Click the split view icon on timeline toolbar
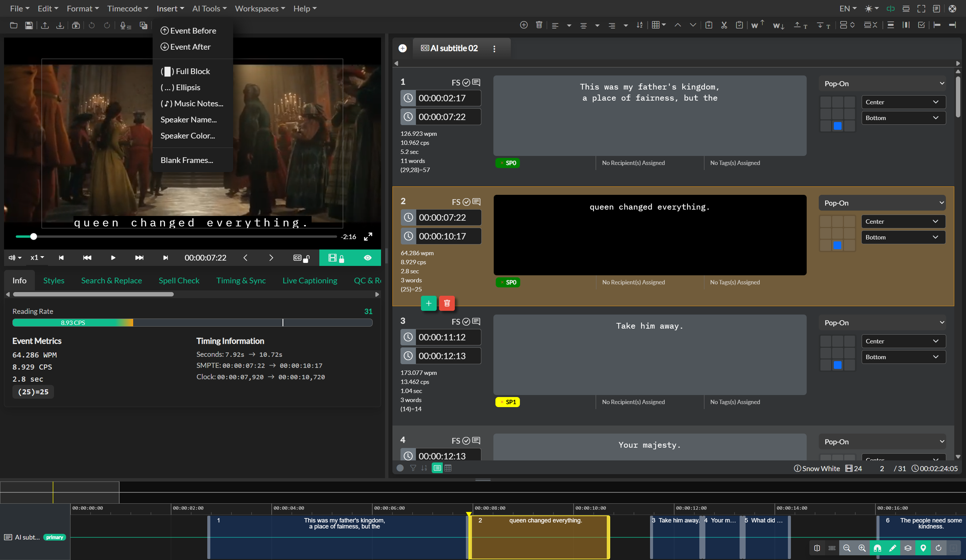 [x=817, y=548]
